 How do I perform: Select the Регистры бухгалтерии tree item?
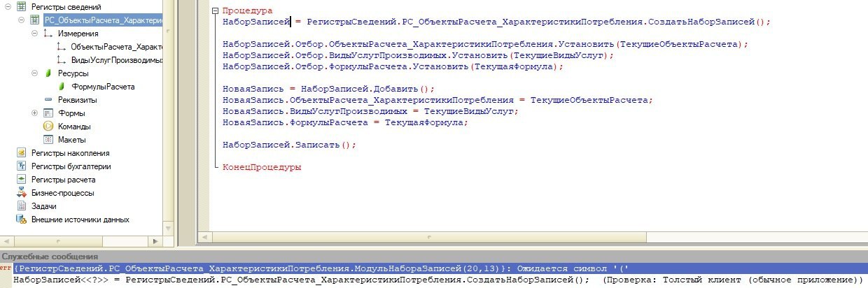(71, 166)
